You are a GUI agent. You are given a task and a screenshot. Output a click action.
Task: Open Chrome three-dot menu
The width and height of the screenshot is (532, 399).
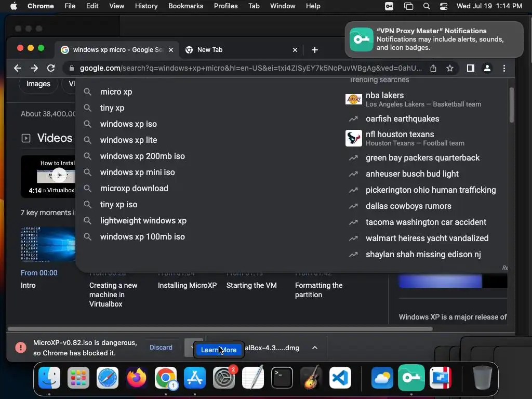click(504, 68)
